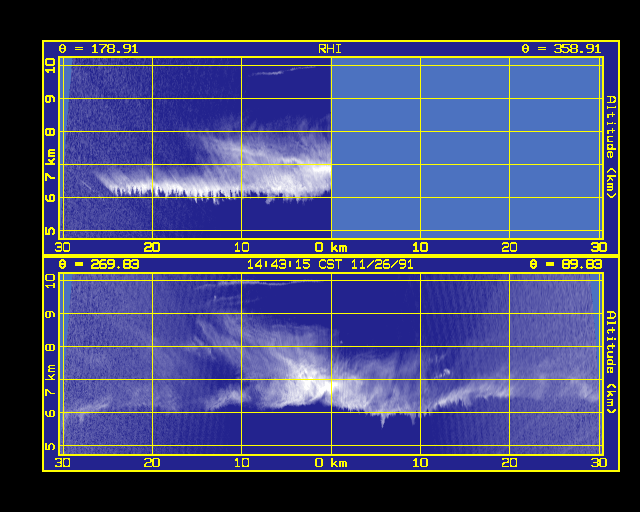
Task: Select upper panel left-side 20 range label
Action: tap(152, 247)
